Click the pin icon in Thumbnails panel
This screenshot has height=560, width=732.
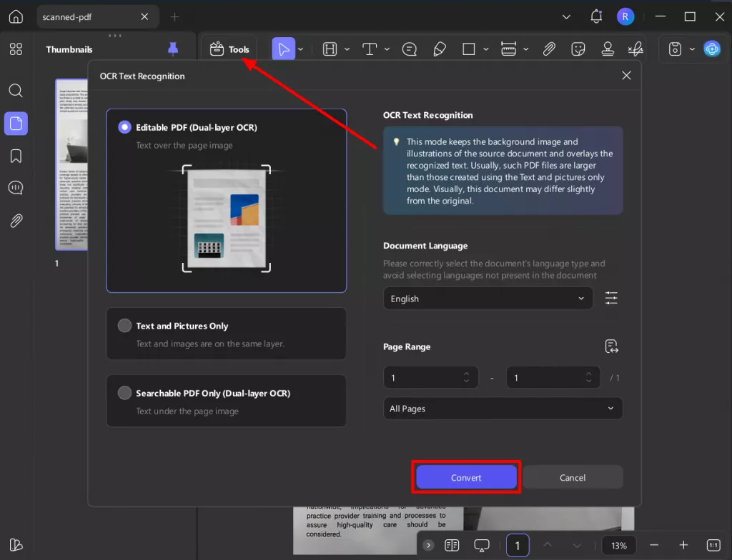point(172,49)
